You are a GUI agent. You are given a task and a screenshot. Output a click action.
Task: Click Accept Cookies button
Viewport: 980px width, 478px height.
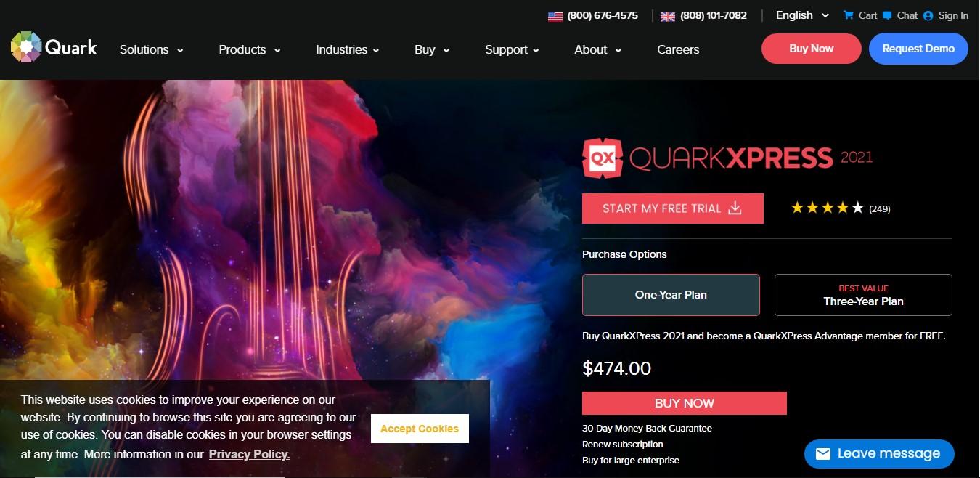(x=420, y=429)
